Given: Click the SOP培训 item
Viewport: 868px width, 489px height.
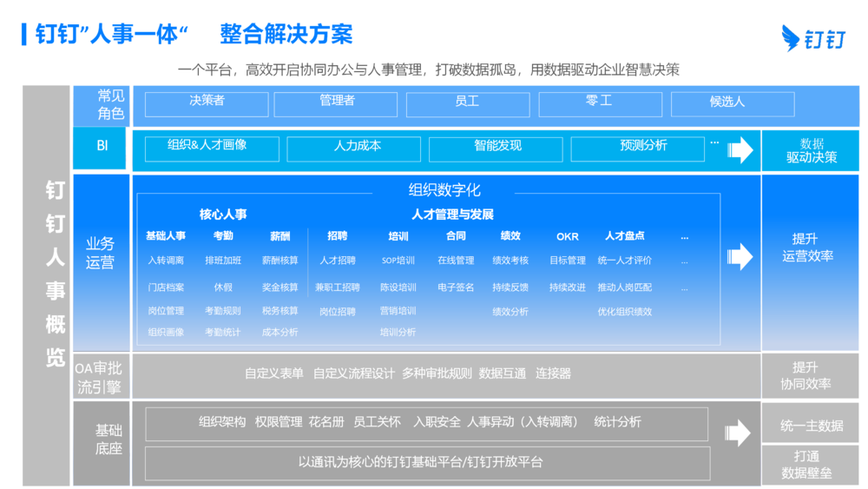Looking at the screenshot, I should pos(398,261).
